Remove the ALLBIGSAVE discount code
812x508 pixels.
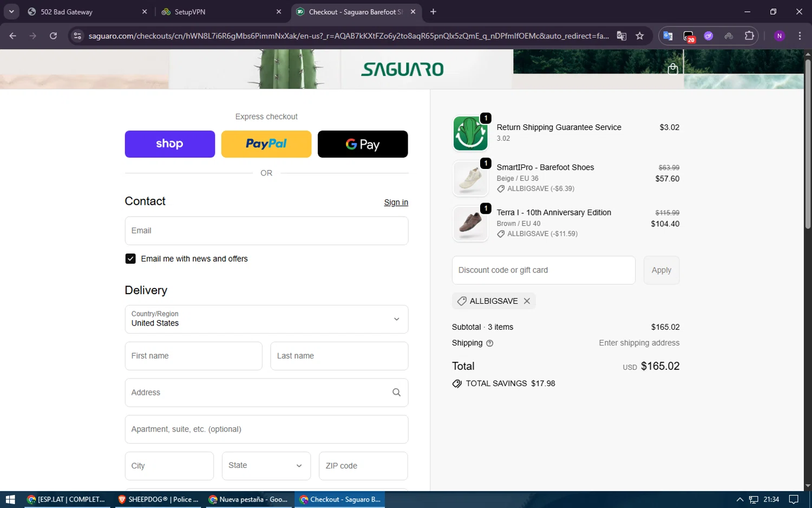(527, 301)
